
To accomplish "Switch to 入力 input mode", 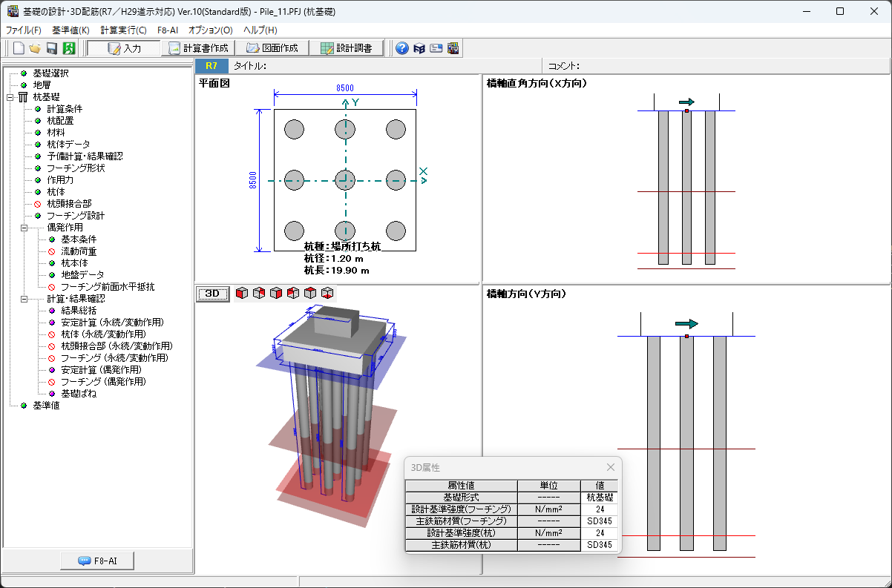I will pyautogui.click(x=125, y=48).
